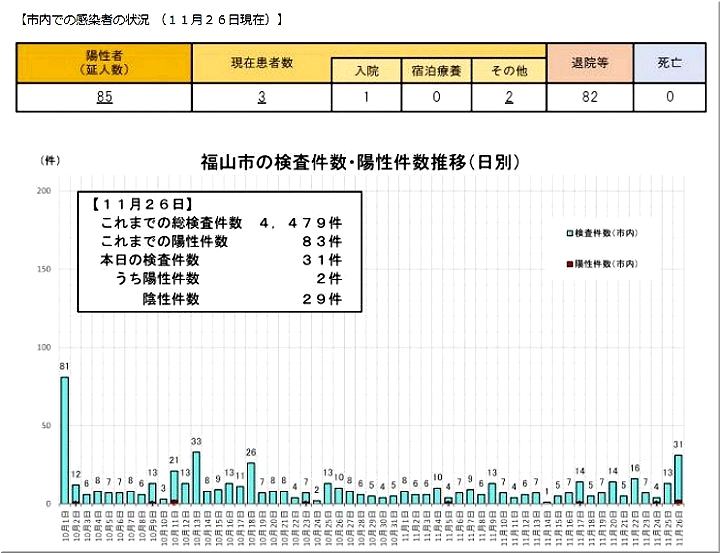Viewport: 720px width, 553px height.
Task: Select the 82 value under 退院等
Action: 590,97
